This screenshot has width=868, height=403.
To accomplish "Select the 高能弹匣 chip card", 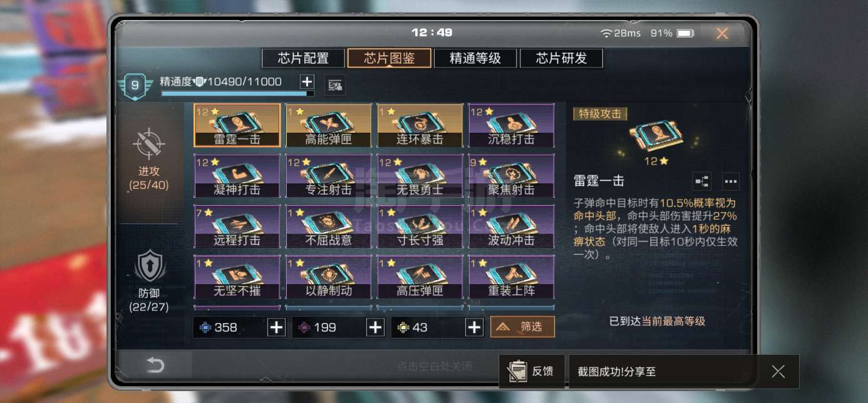I will click(x=329, y=126).
